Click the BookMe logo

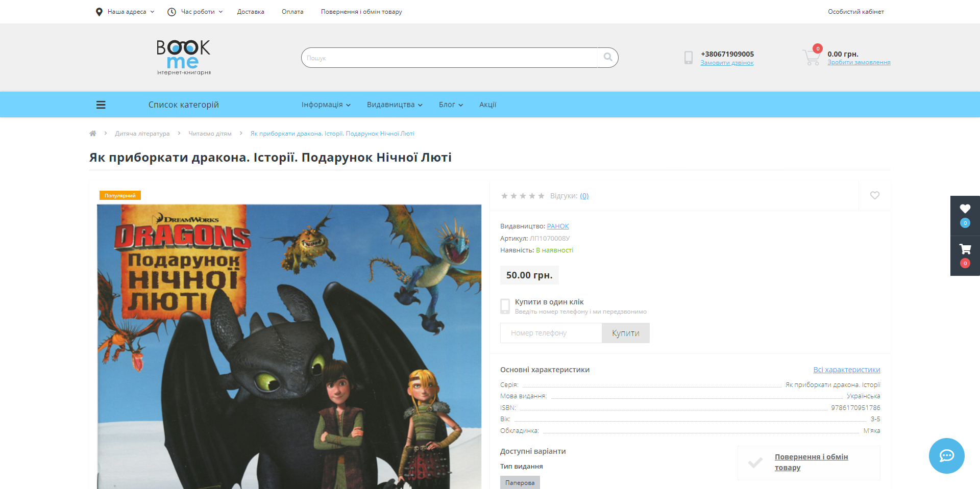tap(183, 58)
